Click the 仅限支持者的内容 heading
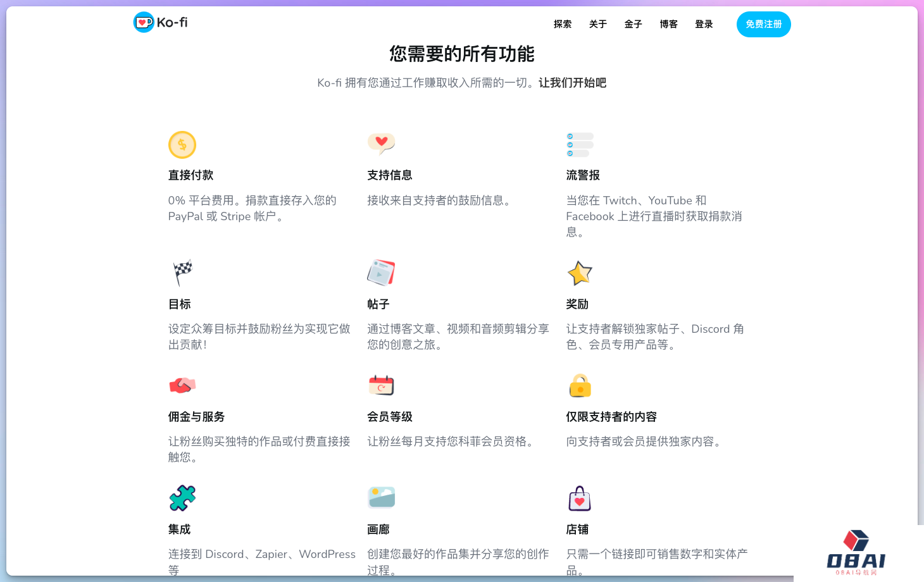Viewport: 924px width, 582px height. tap(611, 417)
